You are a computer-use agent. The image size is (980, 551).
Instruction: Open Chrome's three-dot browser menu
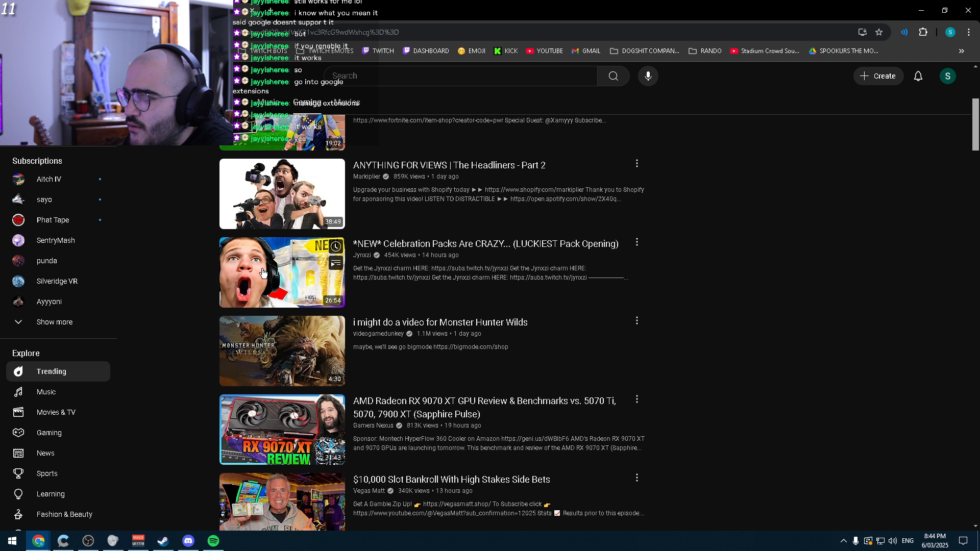click(969, 32)
